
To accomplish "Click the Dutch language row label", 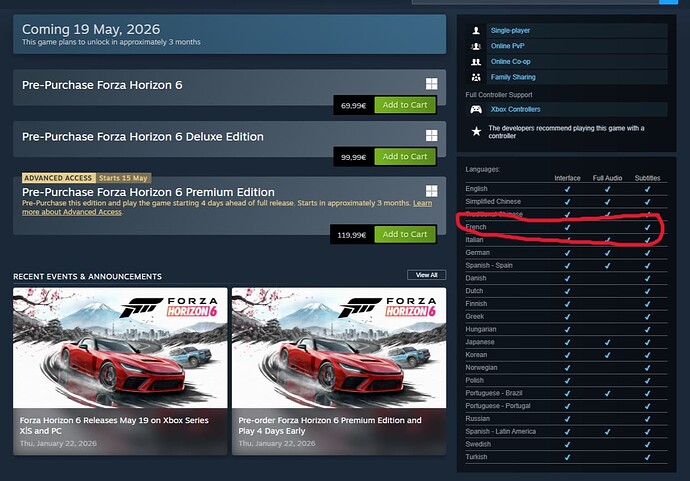I will coord(474,290).
